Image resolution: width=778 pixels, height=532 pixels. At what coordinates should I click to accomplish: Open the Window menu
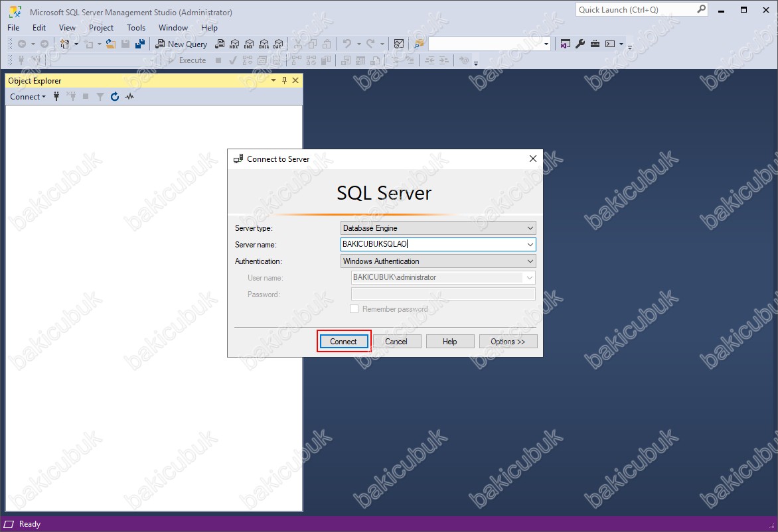point(173,28)
